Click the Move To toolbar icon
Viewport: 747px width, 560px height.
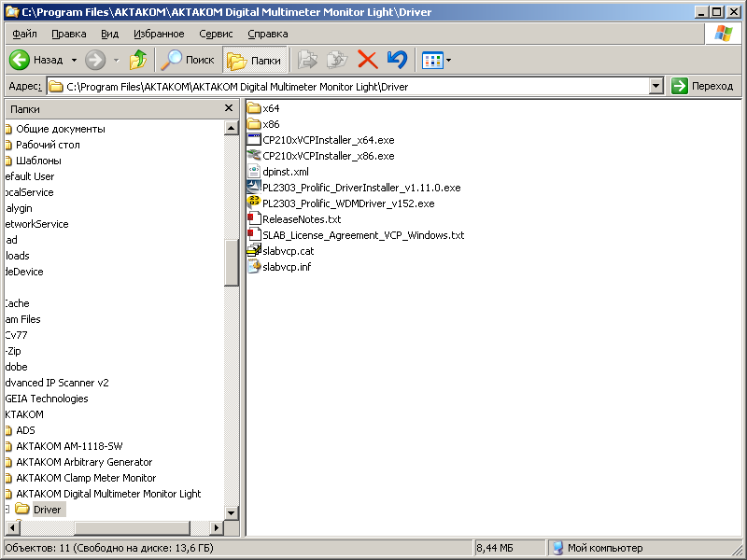pos(307,60)
